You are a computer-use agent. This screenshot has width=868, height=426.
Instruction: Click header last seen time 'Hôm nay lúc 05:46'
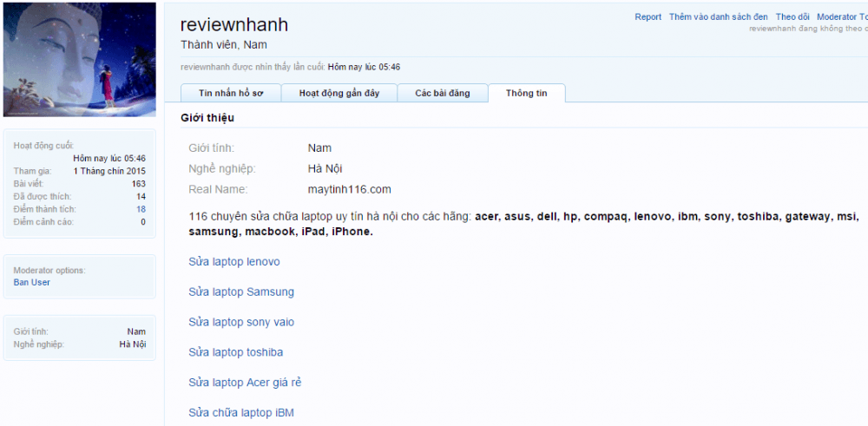point(365,68)
